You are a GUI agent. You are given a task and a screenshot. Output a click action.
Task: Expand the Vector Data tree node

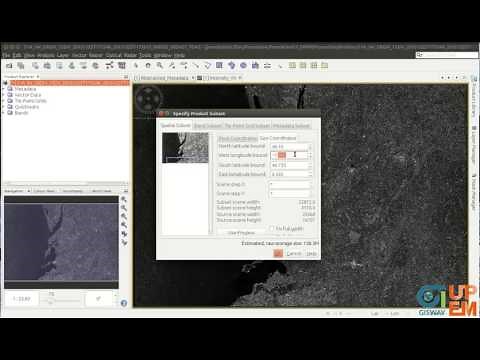coord(4,95)
